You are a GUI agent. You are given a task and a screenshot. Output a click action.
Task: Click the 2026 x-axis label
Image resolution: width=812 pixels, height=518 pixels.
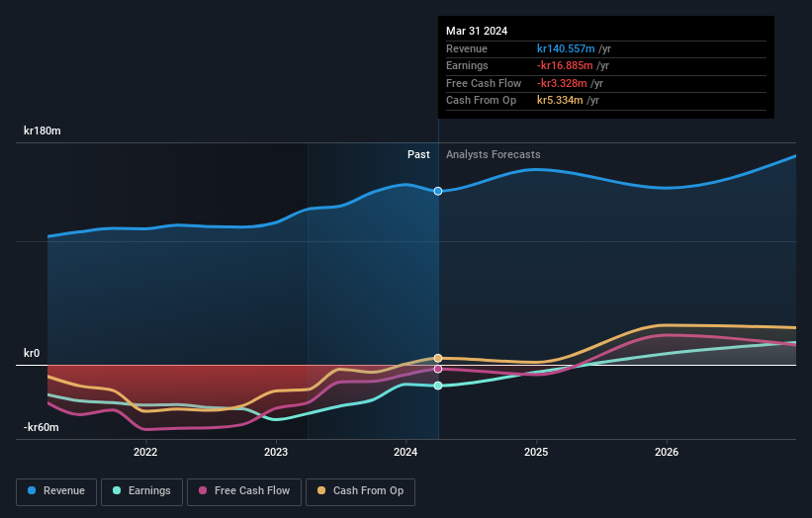coord(667,452)
